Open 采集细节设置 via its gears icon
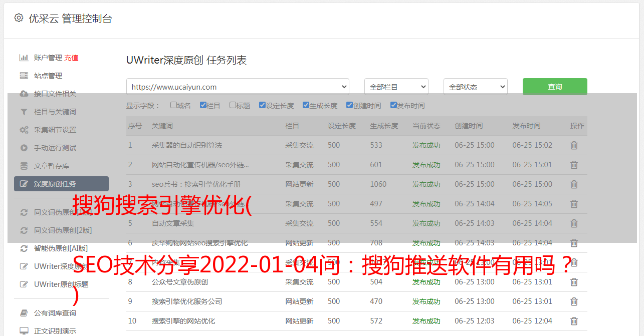The image size is (644, 336). [x=24, y=130]
